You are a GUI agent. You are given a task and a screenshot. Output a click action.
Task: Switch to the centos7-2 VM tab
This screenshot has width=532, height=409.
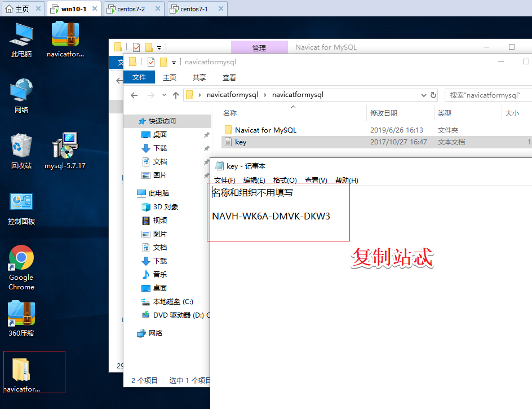point(131,9)
